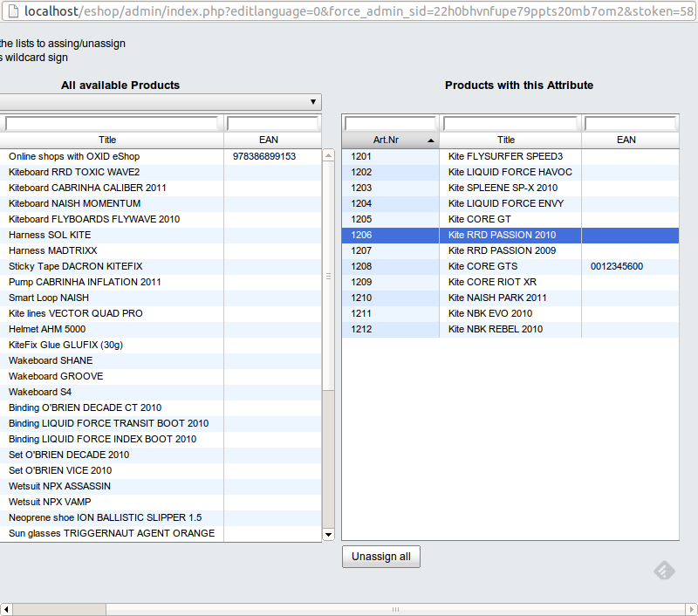Viewport: 698px width, 616px height.
Task: Click the left arrow of horizontal page scrollbar
Action: point(7,609)
